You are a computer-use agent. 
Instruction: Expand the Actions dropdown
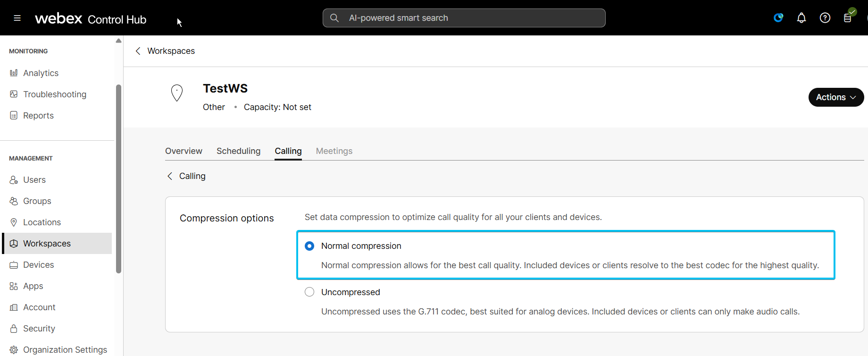[x=835, y=97]
